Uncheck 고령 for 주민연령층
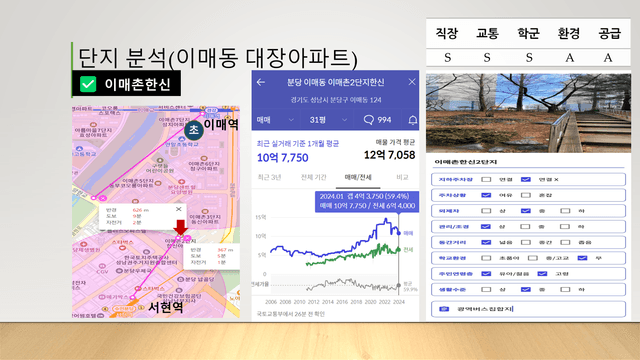 pos(542,273)
